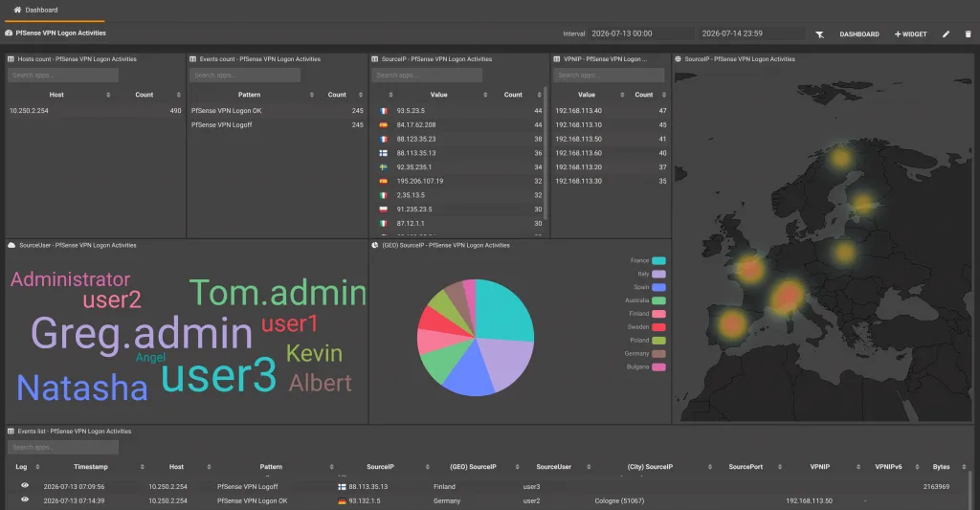This screenshot has height=510, width=980.
Task: Click the France legend swatch
Action: 658,260
